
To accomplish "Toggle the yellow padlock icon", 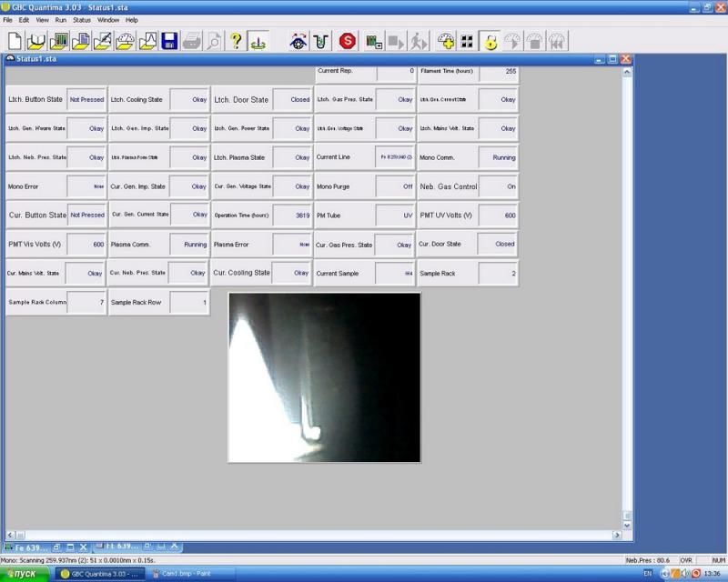I will pos(490,41).
